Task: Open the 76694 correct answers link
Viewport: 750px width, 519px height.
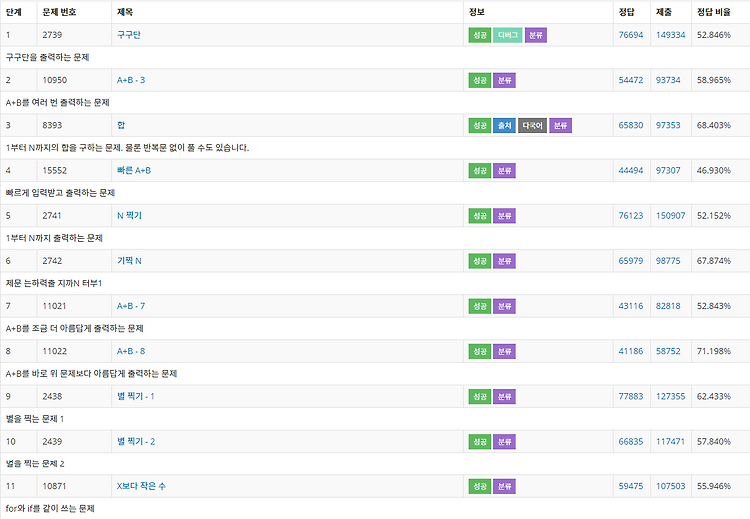Action: 631,35
